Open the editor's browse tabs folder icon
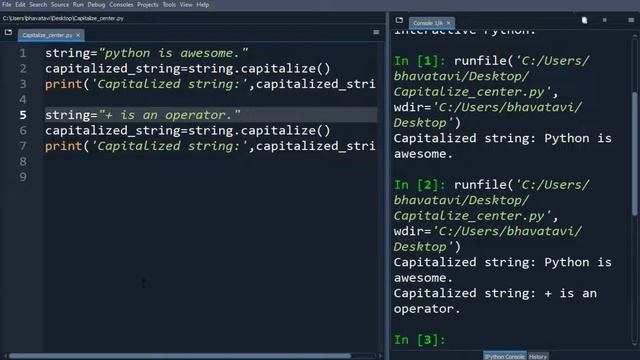The width and height of the screenshot is (640, 360). pos(8,32)
